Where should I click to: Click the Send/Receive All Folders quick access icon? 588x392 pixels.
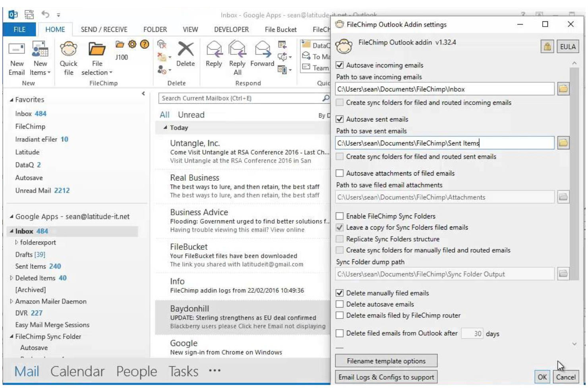(x=29, y=15)
